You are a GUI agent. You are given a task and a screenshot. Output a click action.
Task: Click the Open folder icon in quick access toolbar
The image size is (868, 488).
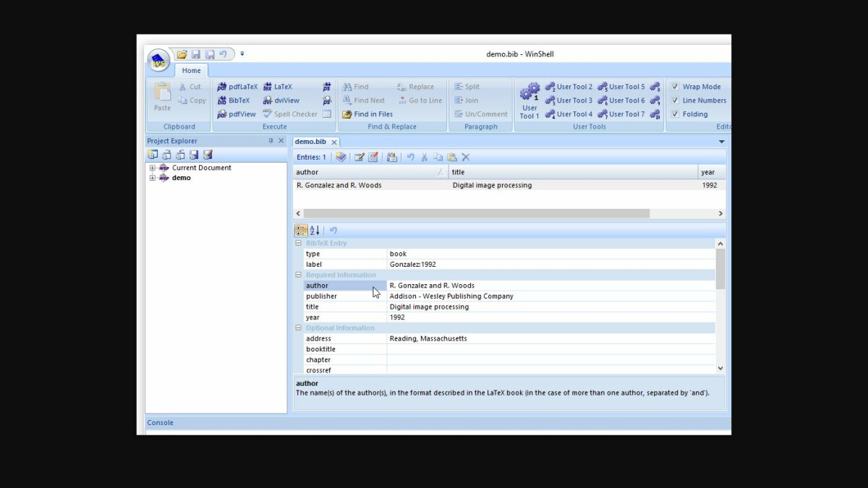[x=182, y=54]
